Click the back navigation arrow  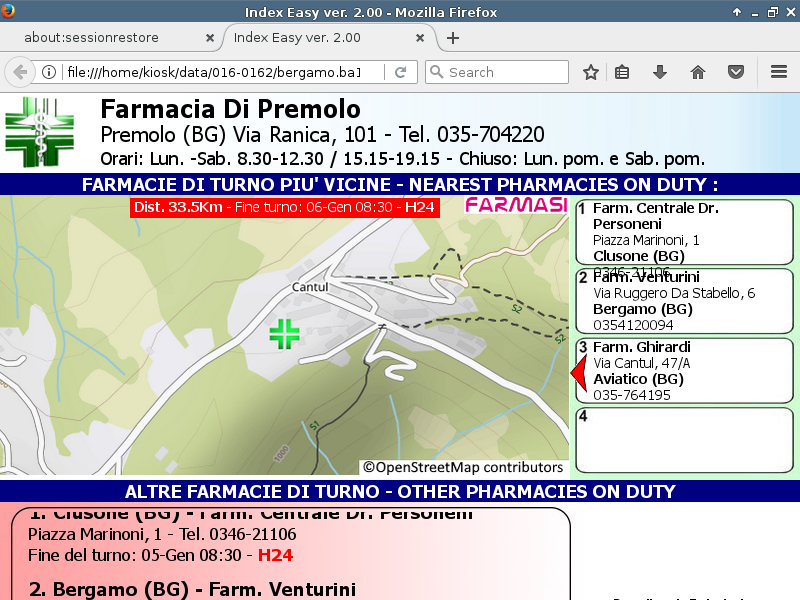click(x=19, y=72)
